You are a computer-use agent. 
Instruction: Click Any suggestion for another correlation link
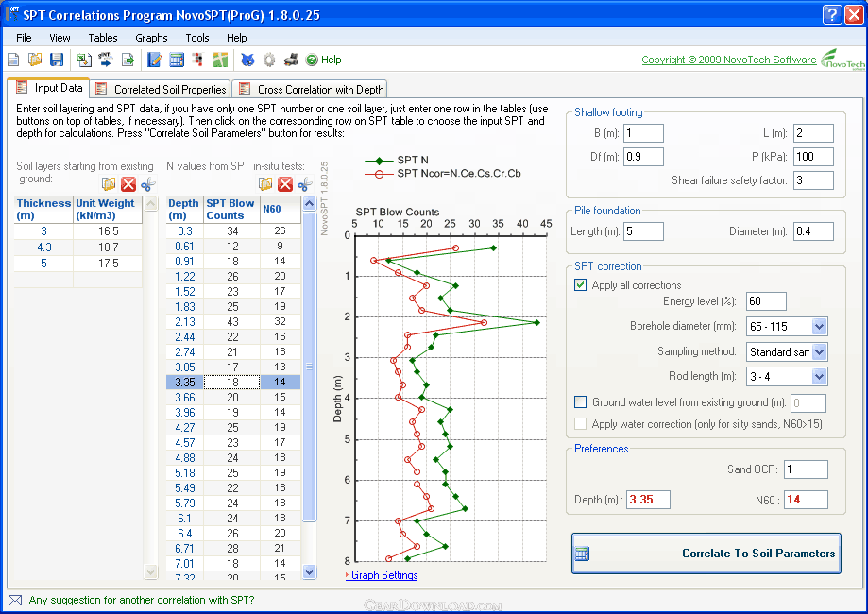pyautogui.click(x=142, y=600)
